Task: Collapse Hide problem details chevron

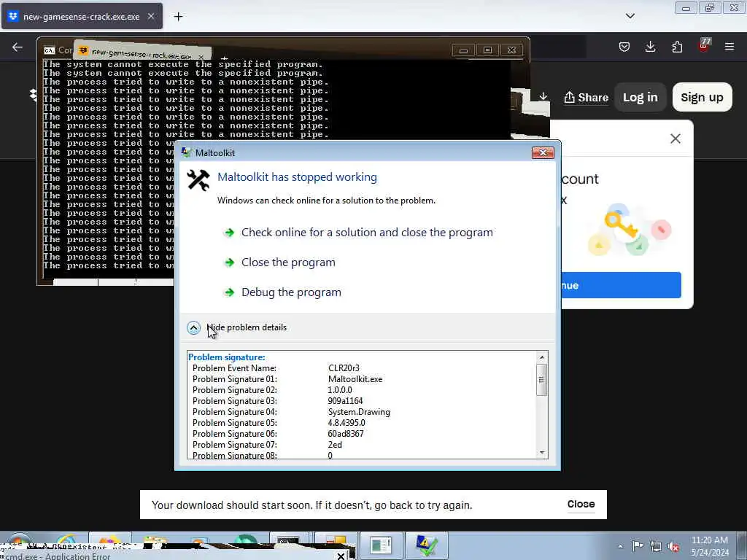Action: pos(193,327)
